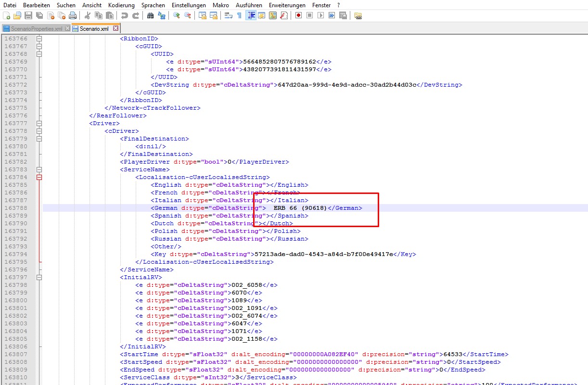Collapse the InitialRV block fold marker
Viewport: 588px width, 385px height.
pos(40,277)
